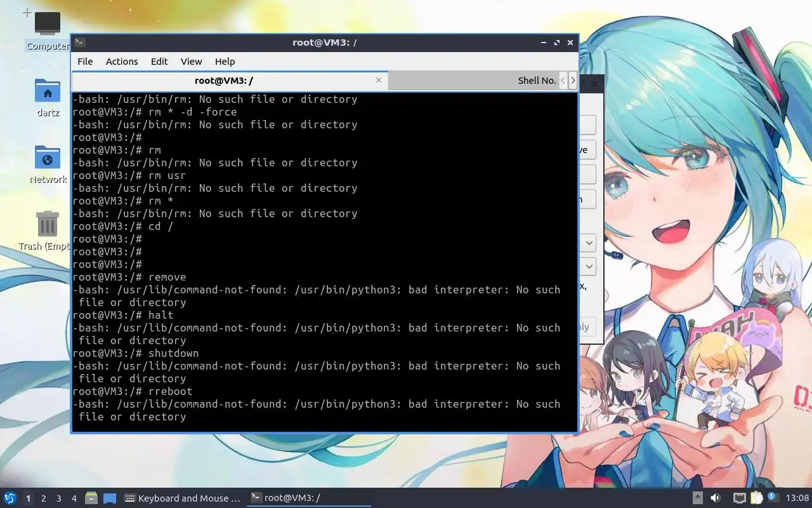Open the Help menu
Screen dimensions: 812x508
click(x=225, y=61)
